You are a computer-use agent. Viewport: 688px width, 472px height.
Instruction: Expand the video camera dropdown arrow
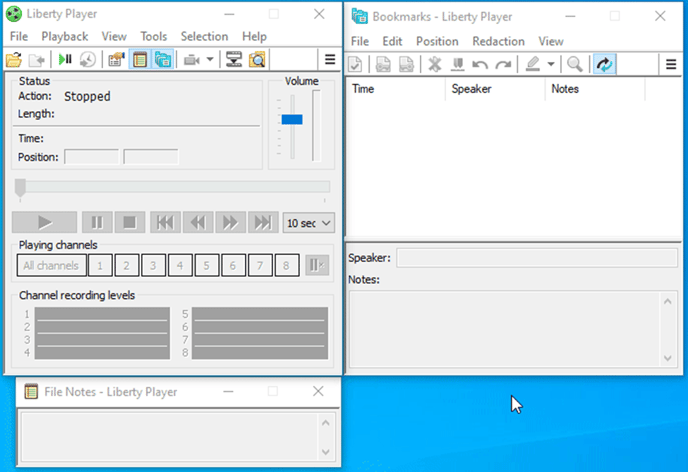[210, 60]
